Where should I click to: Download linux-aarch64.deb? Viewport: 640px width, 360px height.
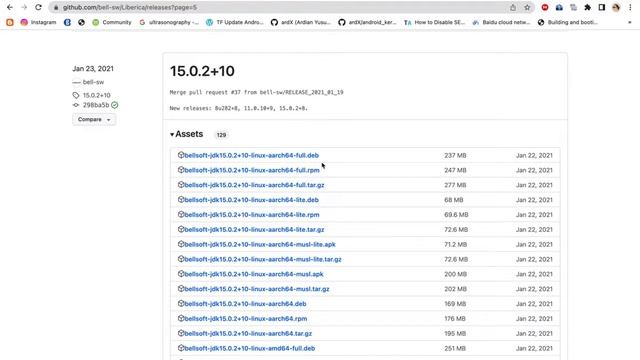pos(245,304)
